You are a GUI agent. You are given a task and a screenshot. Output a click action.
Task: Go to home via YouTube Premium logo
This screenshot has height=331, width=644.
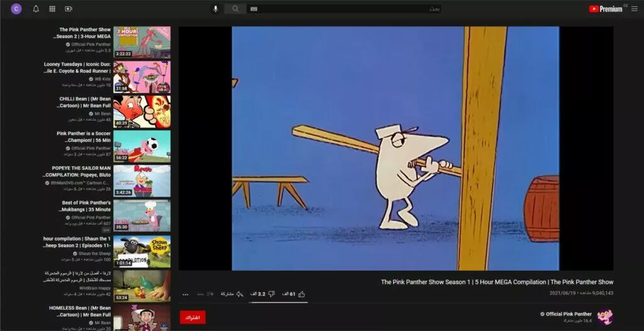606,9
